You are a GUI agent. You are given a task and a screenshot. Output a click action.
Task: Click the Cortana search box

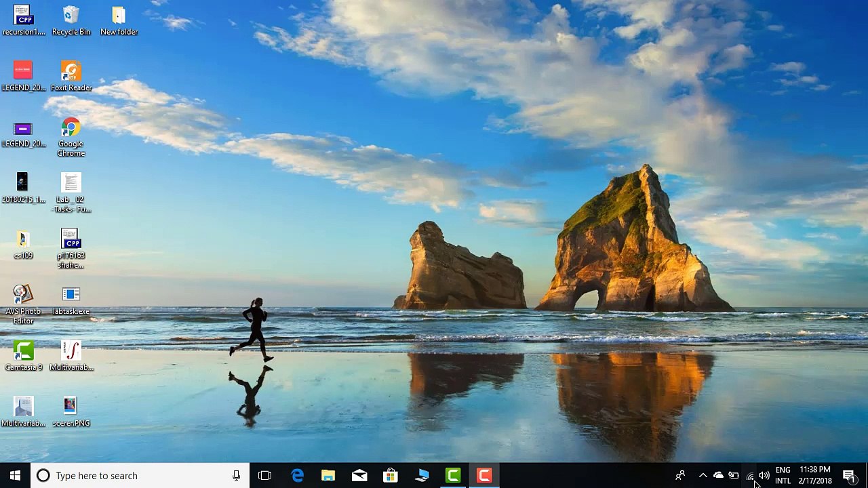[139, 476]
